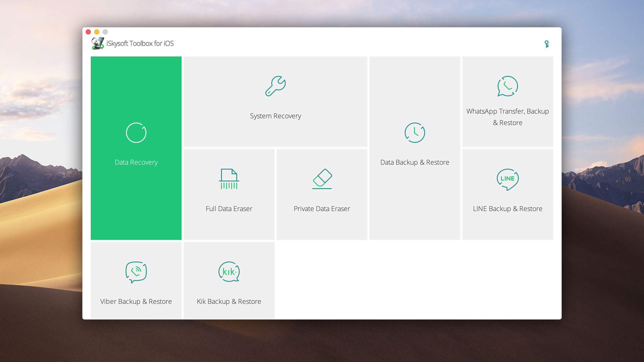Open WhatsApp Transfer, Backup & Restore label

click(508, 117)
